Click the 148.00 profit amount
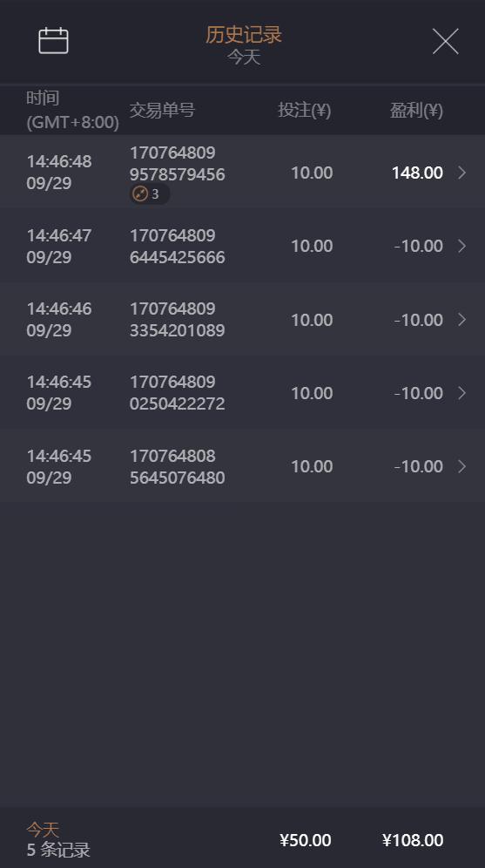The height and width of the screenshot is (868, 485). click(x=417, y=173)
